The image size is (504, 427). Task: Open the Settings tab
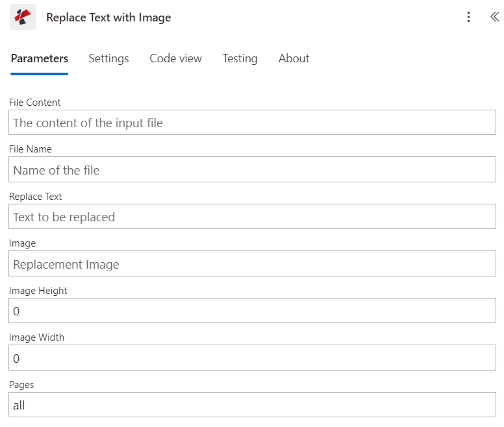click(108, 58)
